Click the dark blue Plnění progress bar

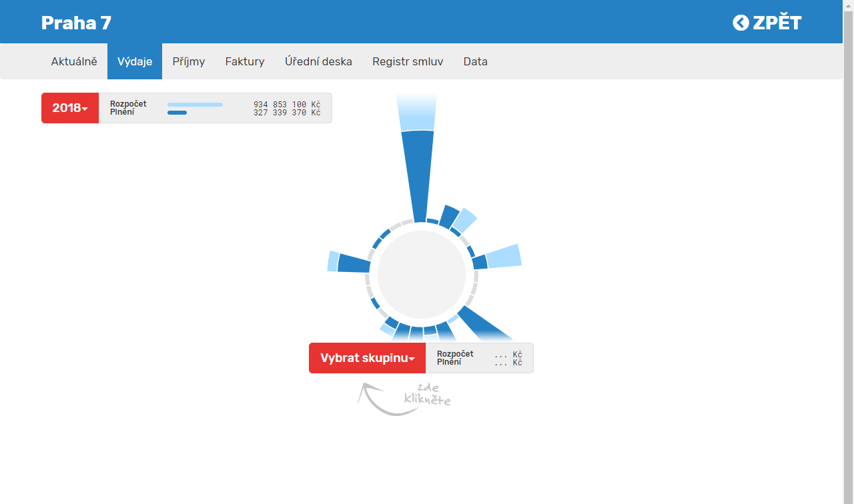point(177,113)
